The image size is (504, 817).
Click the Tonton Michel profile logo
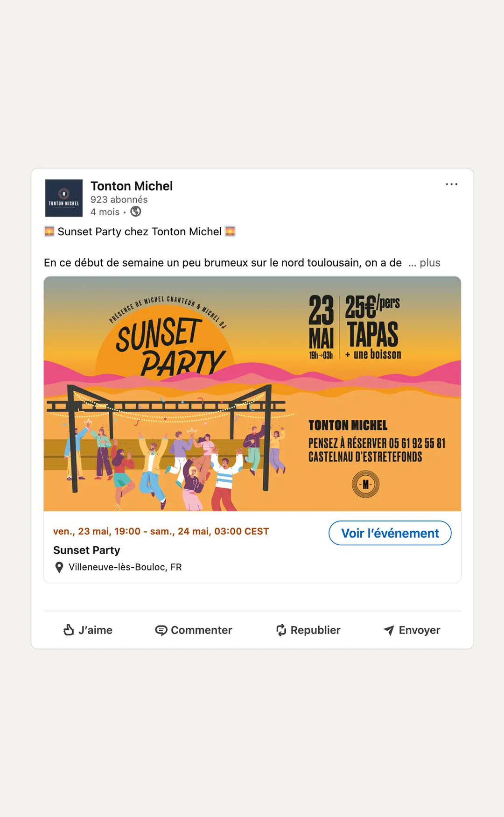[x=64, y=198]
